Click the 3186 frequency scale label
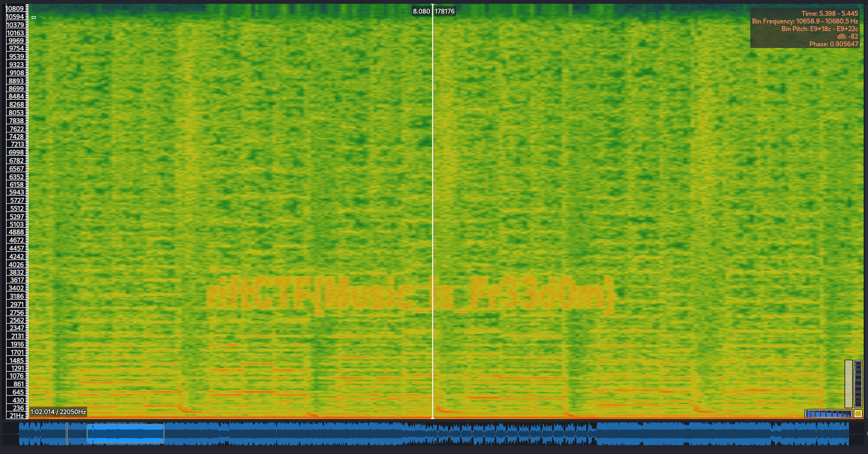Viewport: 868px width, 454px height. click(x=16, y=296)
